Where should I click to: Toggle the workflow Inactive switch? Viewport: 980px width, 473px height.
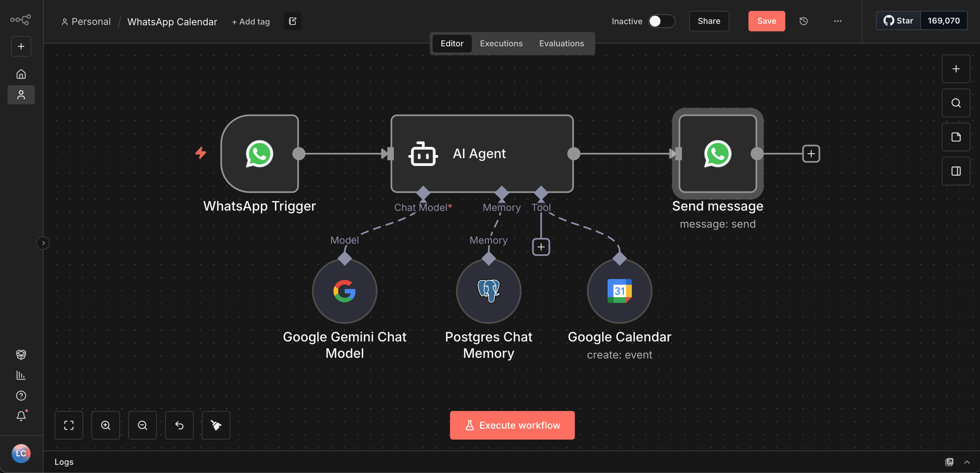(661, 21)
